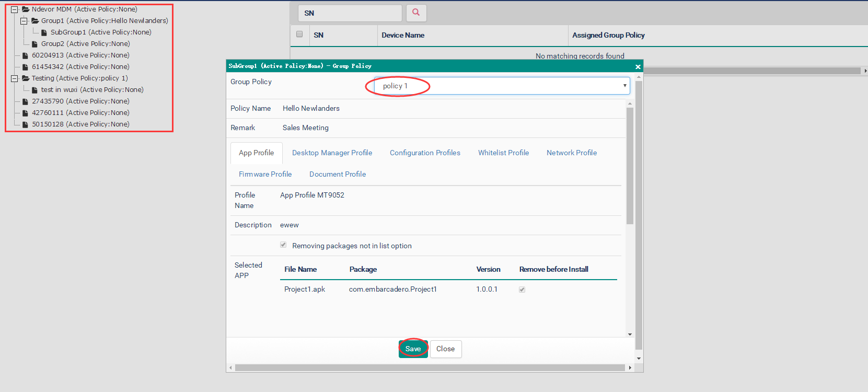This screenshot has width=868, height=392.
Task: Click file icon beside device 60204913
Action: pos(25,55)
